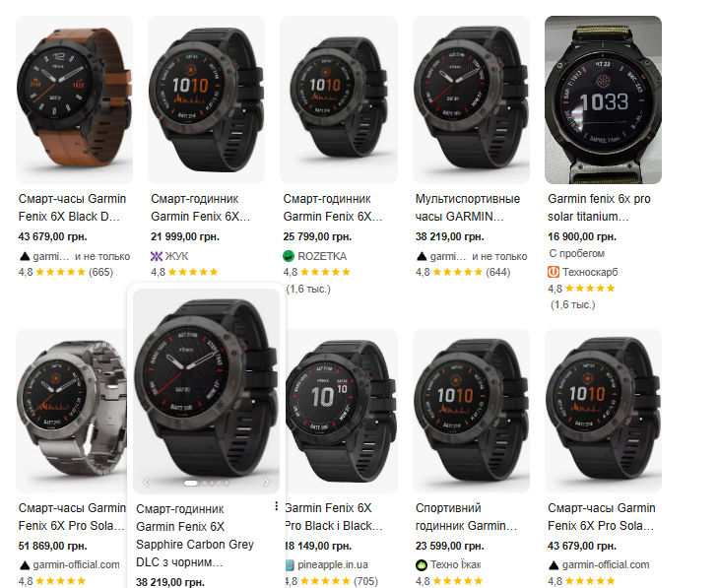
Task: Show previous image with left carousel arrow
Action: click(x=146, y=483)
